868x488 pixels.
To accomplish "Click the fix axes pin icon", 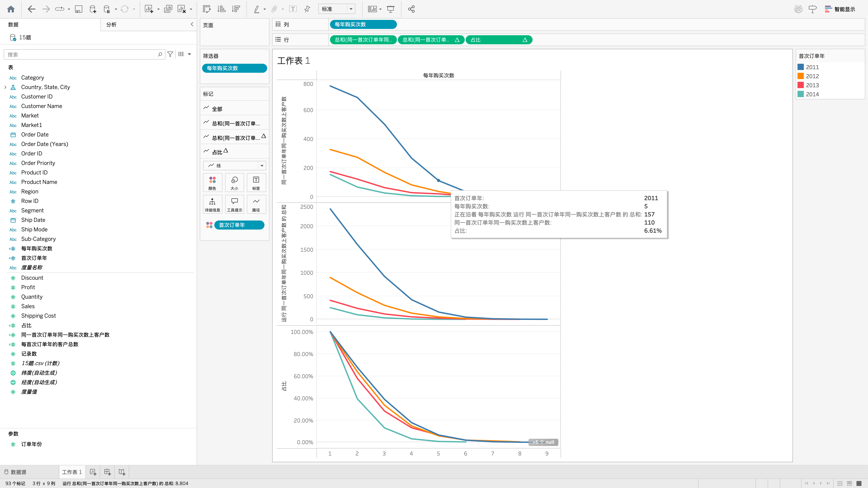I will tap(307, 9).
